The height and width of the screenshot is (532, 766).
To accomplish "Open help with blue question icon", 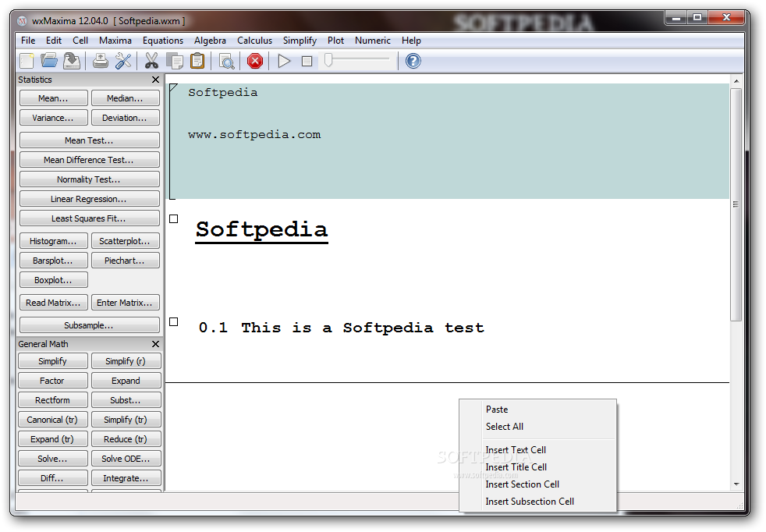I will [413, 61].
